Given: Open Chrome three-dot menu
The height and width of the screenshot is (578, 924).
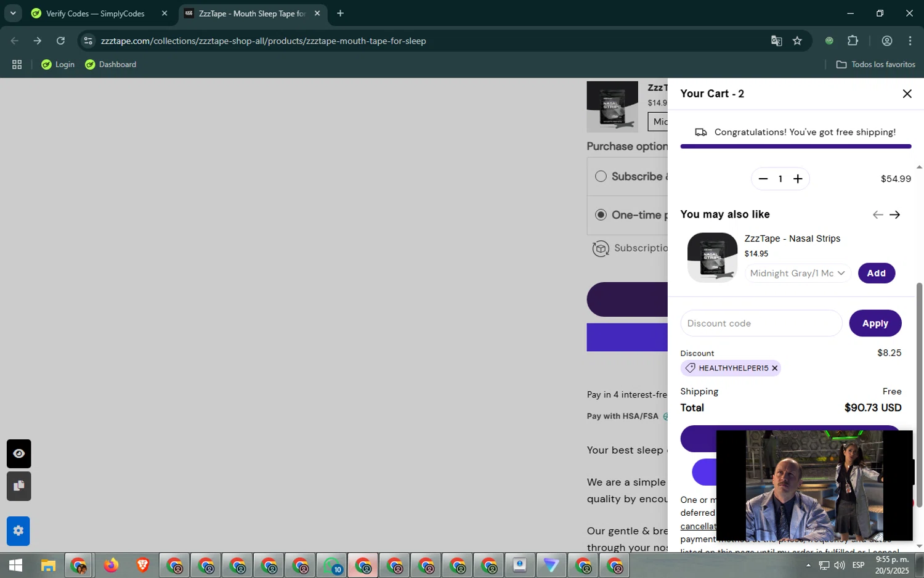Looking at the screenshot, I should click(x=910, y=41).
